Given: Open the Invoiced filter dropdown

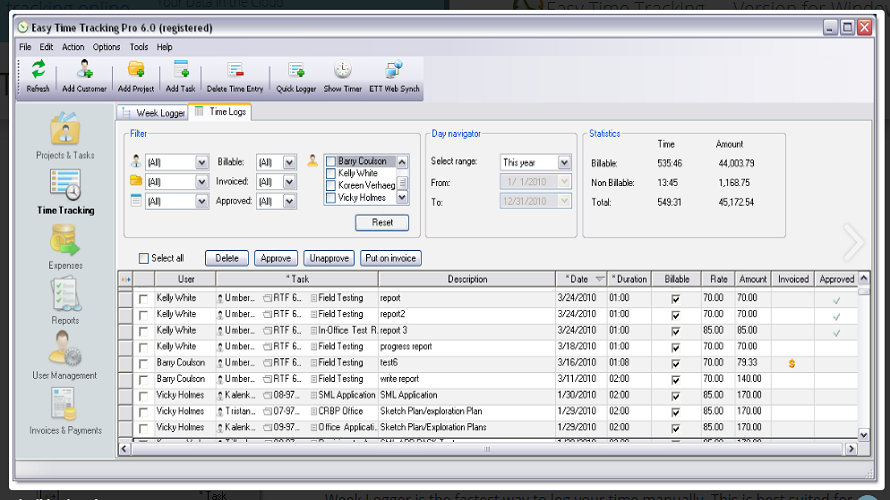Looking at the screenshot, I should (289, 182).
